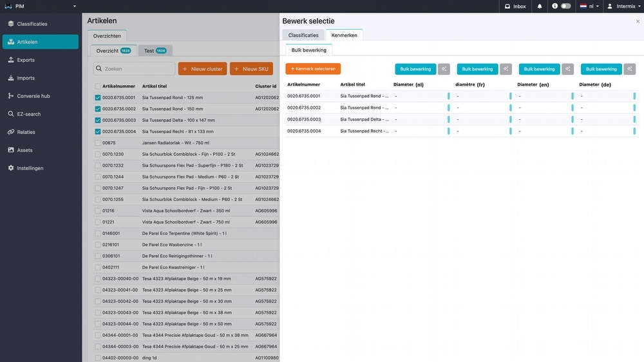Go to EZ-search in the sidebar
Viewport: 644px width, 362px height.
29,114
